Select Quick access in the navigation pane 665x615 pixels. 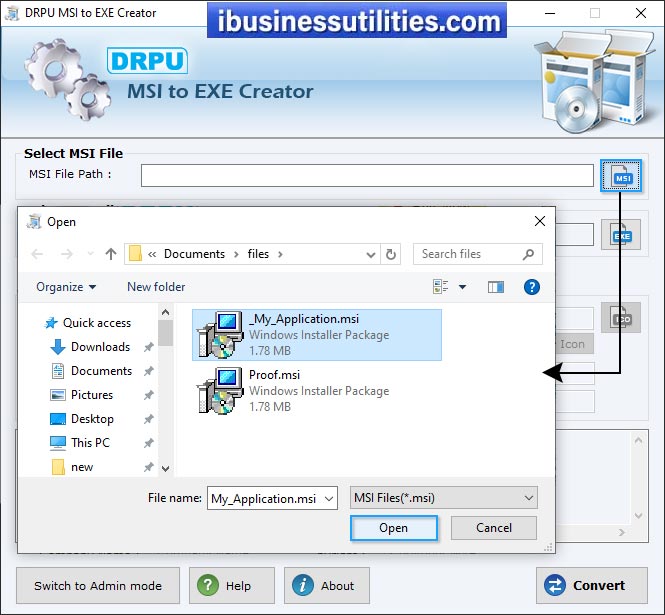[x=88, y=323]
